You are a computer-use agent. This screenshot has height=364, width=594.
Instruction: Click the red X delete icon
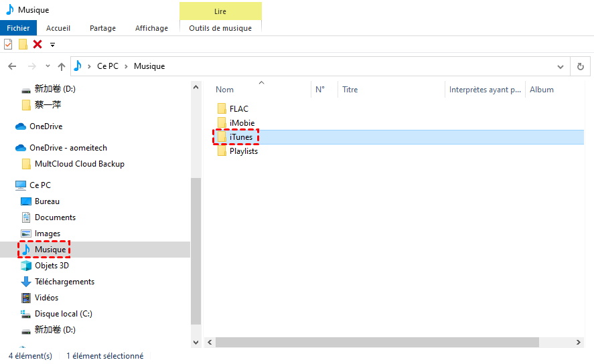point(38,44)
